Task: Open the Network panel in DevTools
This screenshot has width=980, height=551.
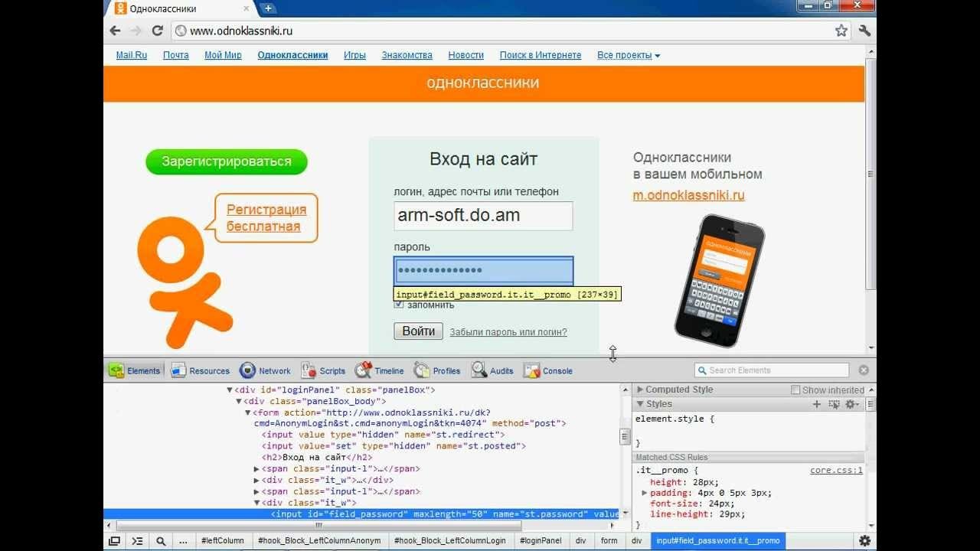Action: pyautogui.click(x=265, y=371)
